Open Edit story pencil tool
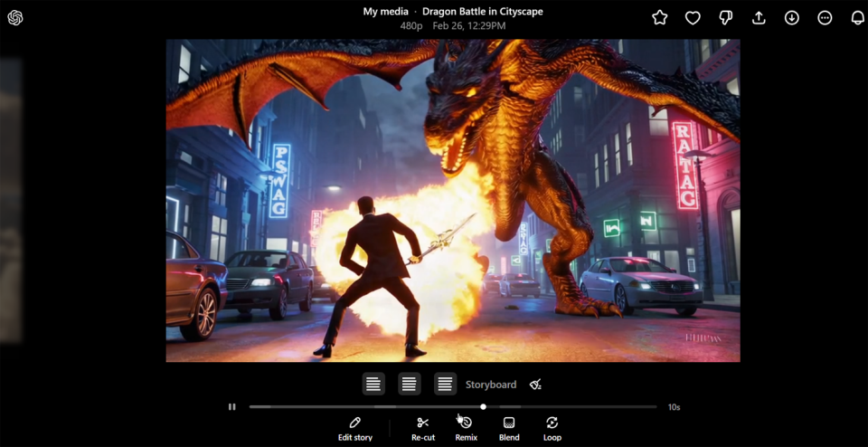Image resolution: width=868 pixels, height=447 pixels. (x=355, y=429)
